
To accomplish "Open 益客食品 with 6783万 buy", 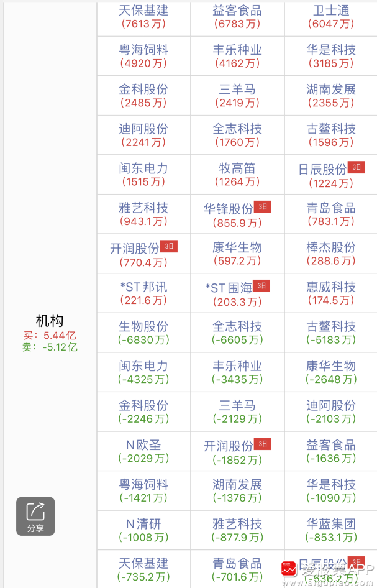I will coord(237,17).
